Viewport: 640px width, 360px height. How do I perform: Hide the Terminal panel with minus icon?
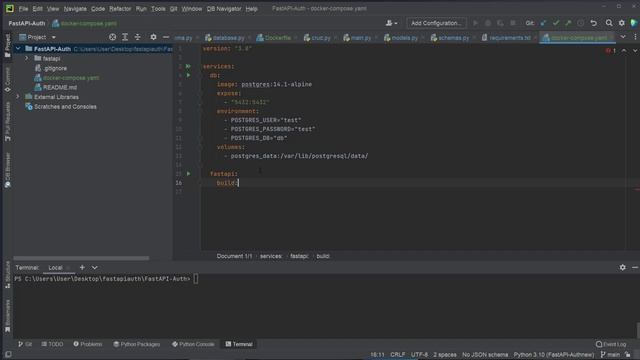635,267
